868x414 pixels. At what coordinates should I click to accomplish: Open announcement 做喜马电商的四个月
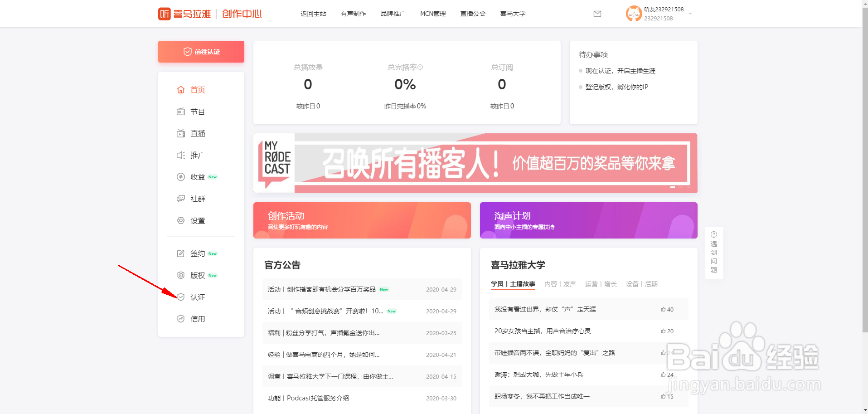[x=362, y=355]
